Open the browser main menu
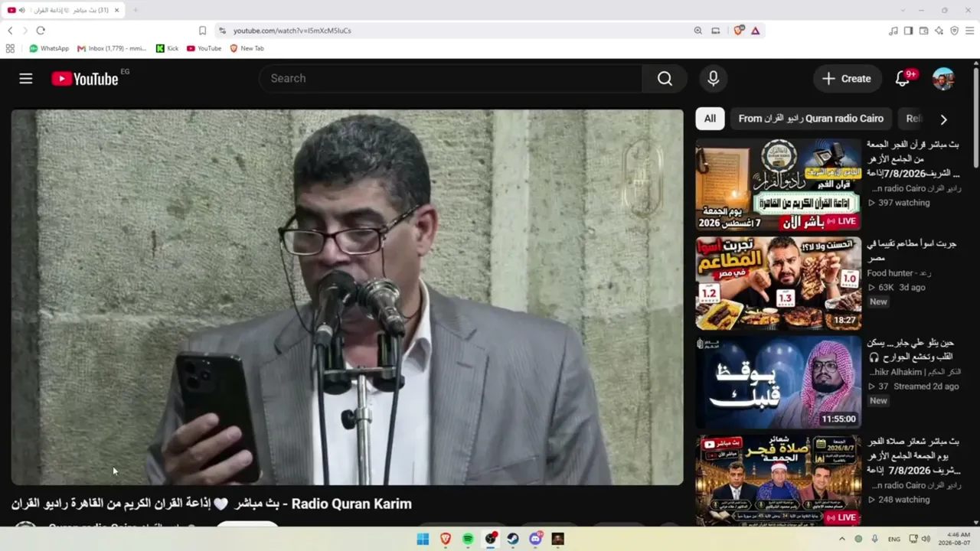The height and width of the screenshot is (551, 980). click(970, 31)
